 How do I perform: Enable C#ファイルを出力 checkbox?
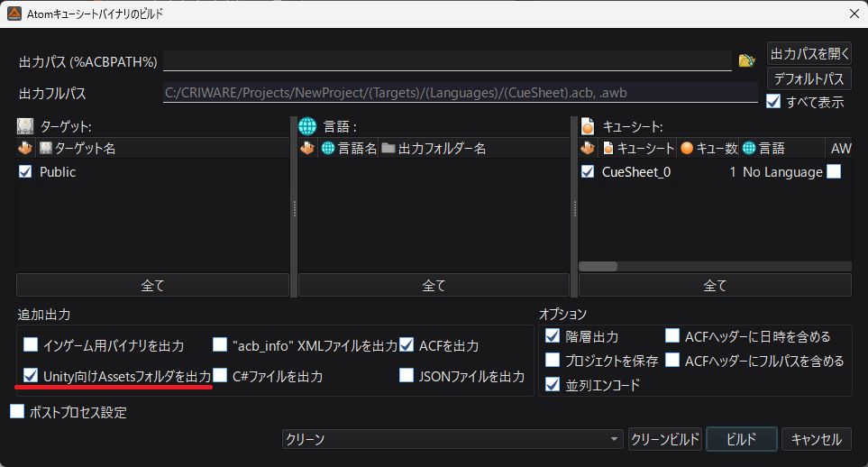220,376
